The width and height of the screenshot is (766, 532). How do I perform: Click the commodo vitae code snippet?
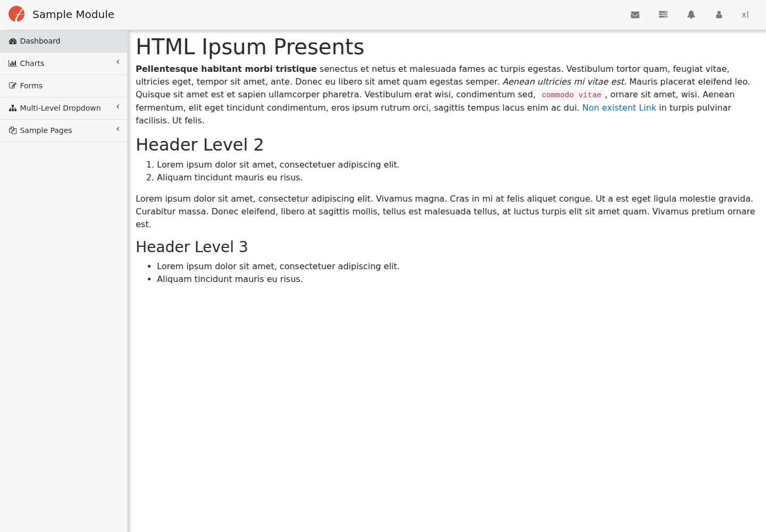pos(571,95)
